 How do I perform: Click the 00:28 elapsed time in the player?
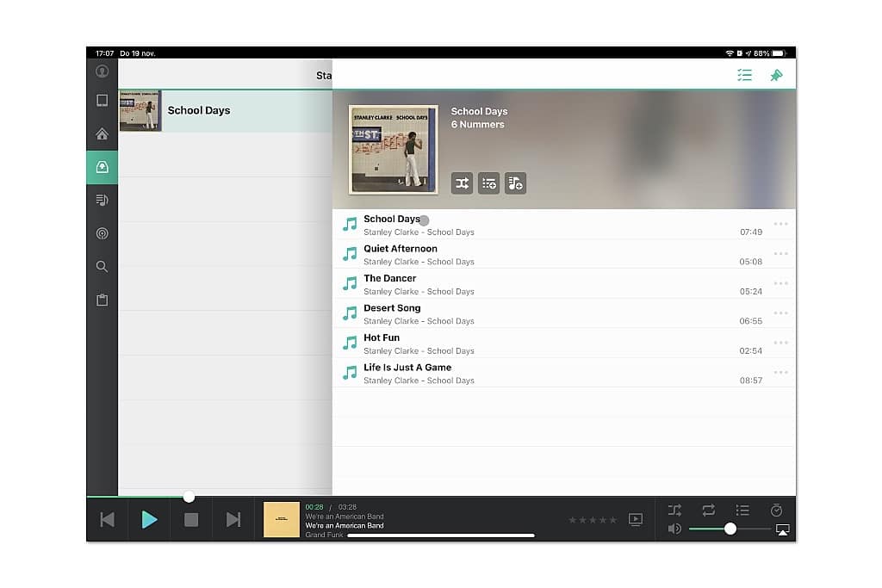click(x=314, y=507)
